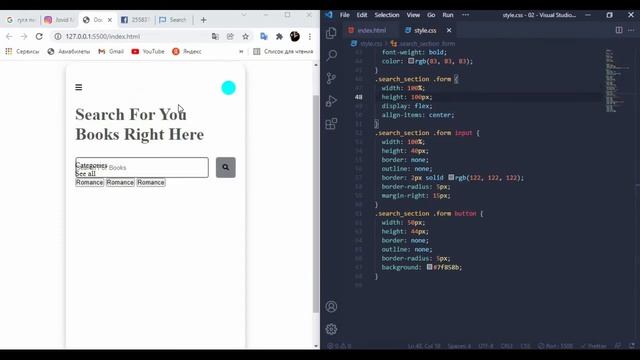Open the View menu in VS Code

[413, 15]
